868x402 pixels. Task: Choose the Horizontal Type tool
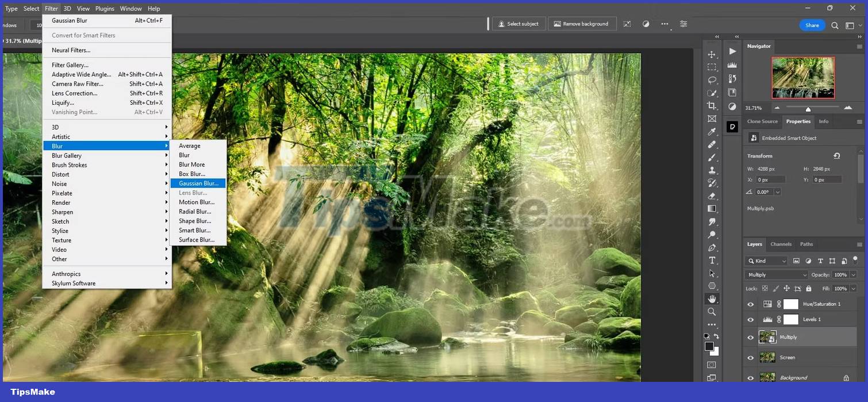(x=712, y=260)
